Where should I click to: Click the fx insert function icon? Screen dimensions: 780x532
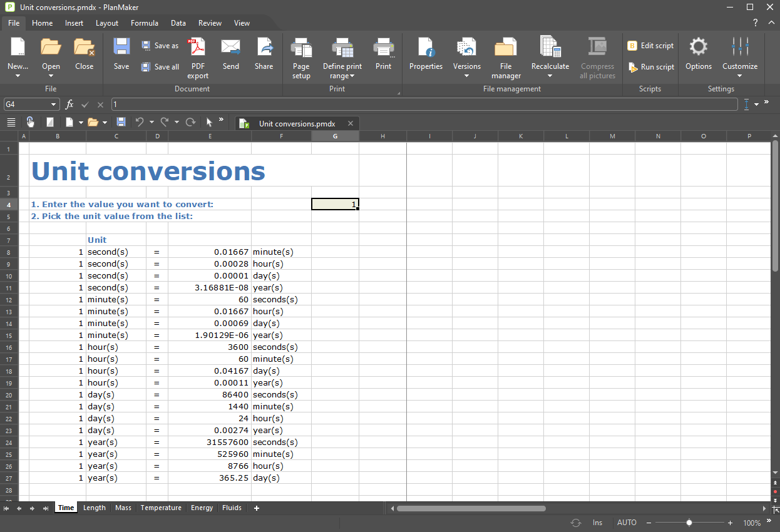click(69, 105)
